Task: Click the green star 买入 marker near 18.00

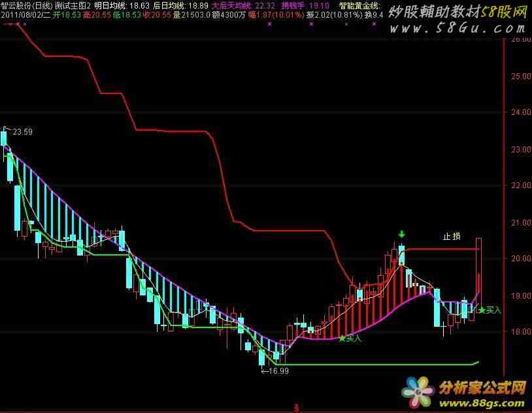Action: 350,339
